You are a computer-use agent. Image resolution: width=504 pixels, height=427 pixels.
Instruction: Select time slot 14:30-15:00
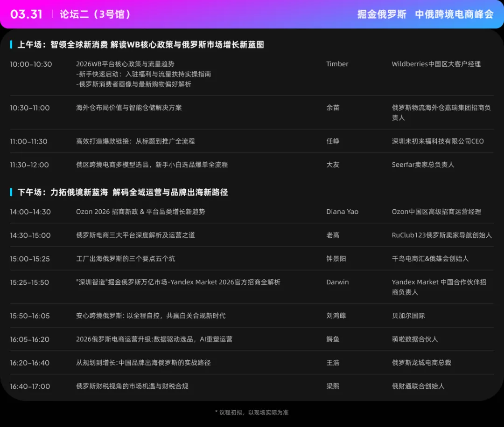click(30, 235)
